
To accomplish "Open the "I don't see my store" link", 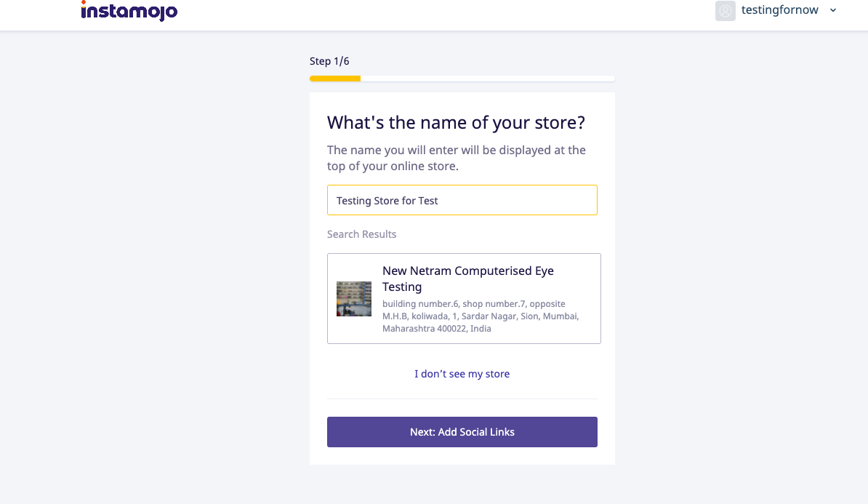I will click(462, 373).
